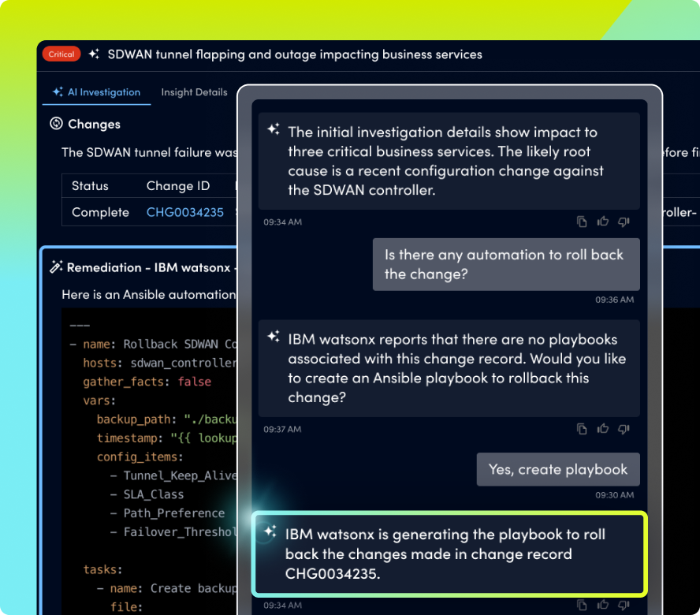Click the Ansible playbook code block
This screenshot has height=615, width=700.
[x=150, y=457]
